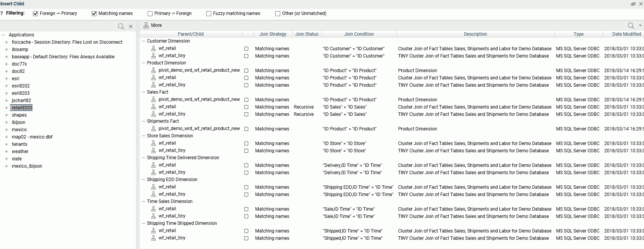Expand the weather application folder
The width and height of the screenshot is (644, 249).
click(x=7, y=152)
